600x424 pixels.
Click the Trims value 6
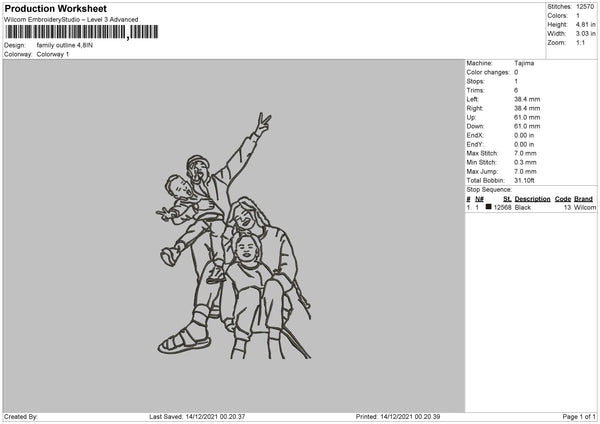point(516,90)
